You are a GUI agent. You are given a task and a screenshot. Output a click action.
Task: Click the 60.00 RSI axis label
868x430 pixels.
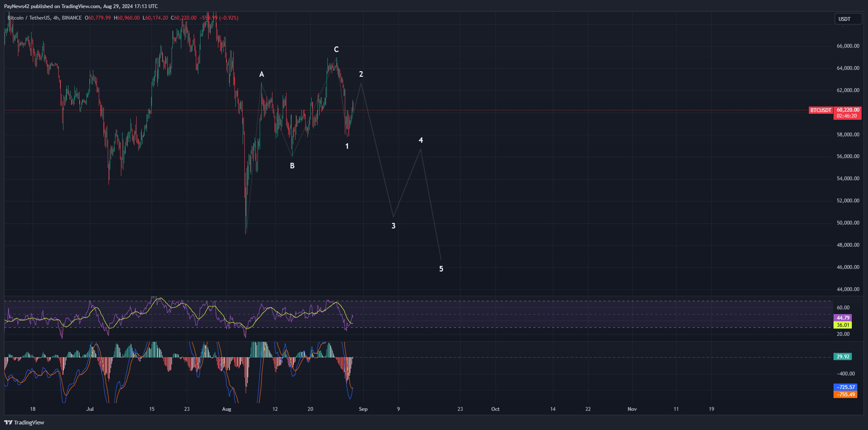[843, 308]
